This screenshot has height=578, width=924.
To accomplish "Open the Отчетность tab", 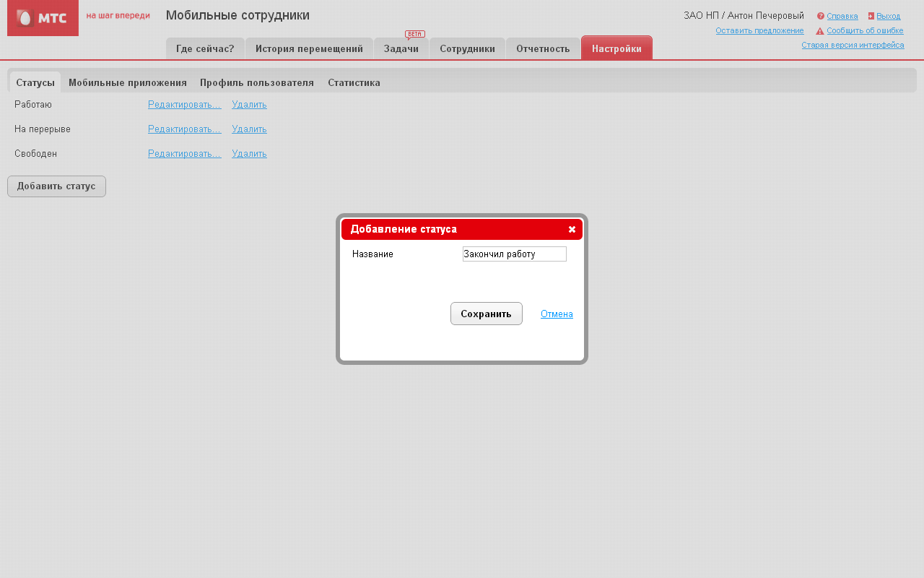I will [543, 49].
